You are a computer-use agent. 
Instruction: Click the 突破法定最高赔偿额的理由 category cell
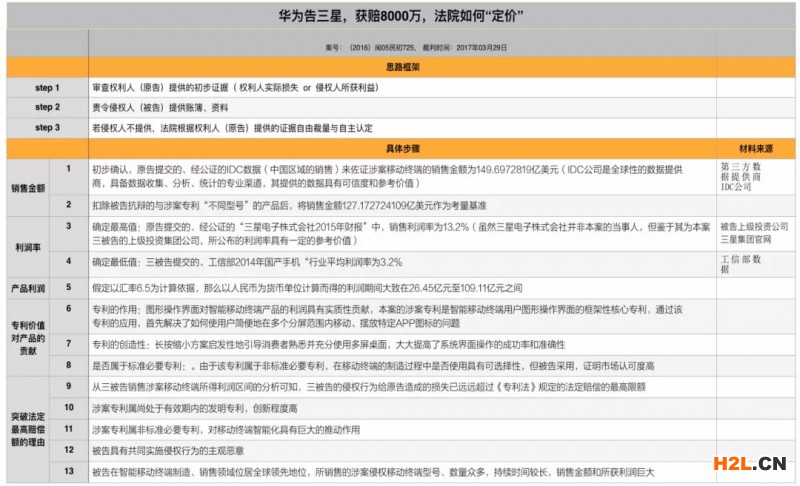pyautogui.click(x=28, y=429)
